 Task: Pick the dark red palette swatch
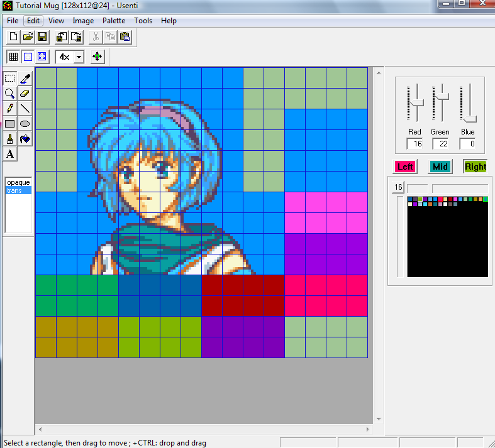click(450, 199)
